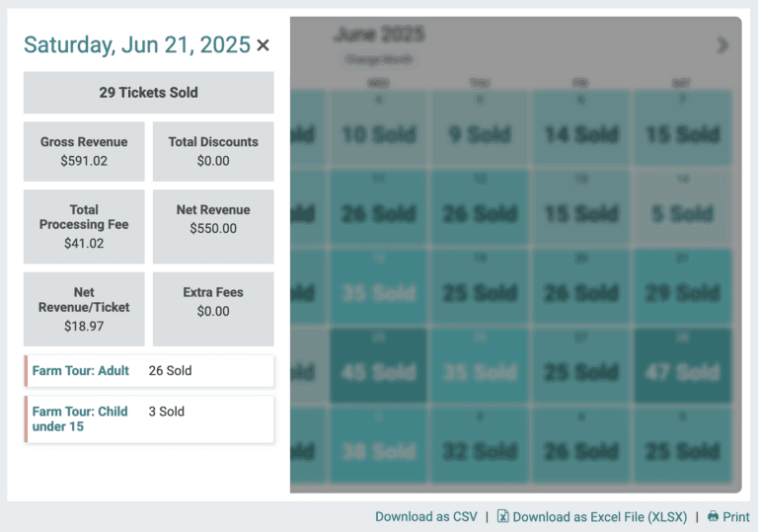Choose the calendar day showing 29 Sold
Image resolution: width=758 pixels, height=532 pixels.
[x=682, y=286]
